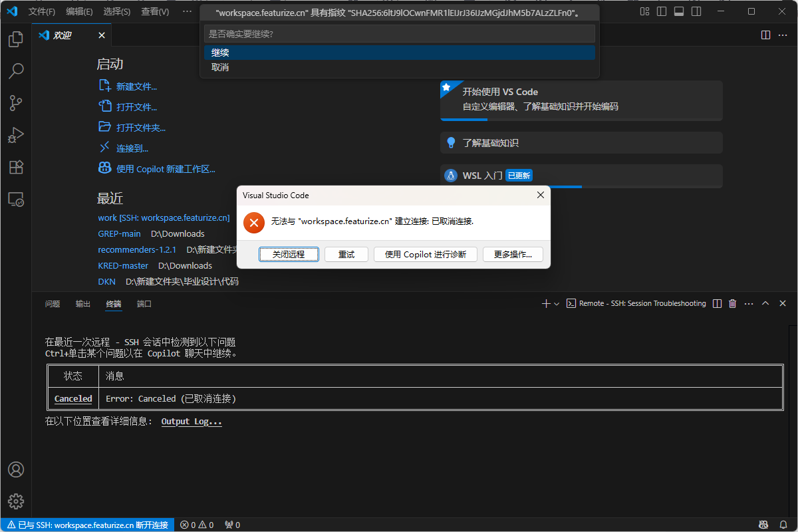
Task: Open the Explorer view in activity bar
Action: [x=16, y=40]
